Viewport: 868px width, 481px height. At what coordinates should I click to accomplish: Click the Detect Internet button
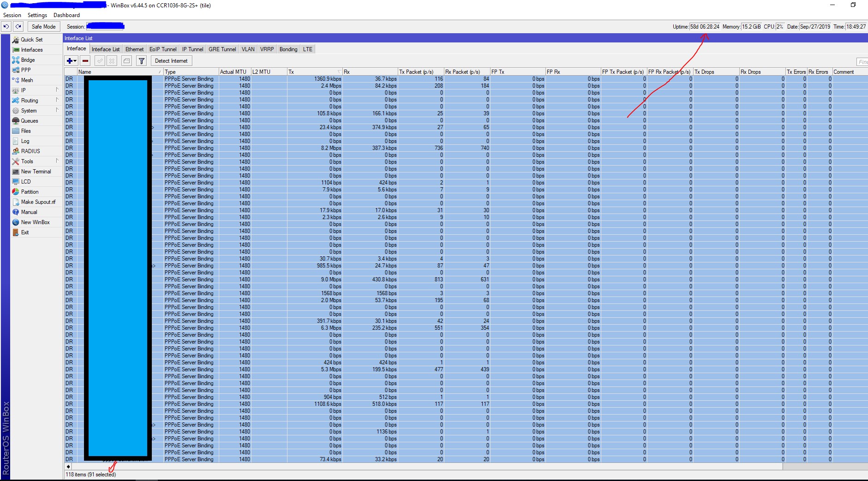tap(171, 61)
